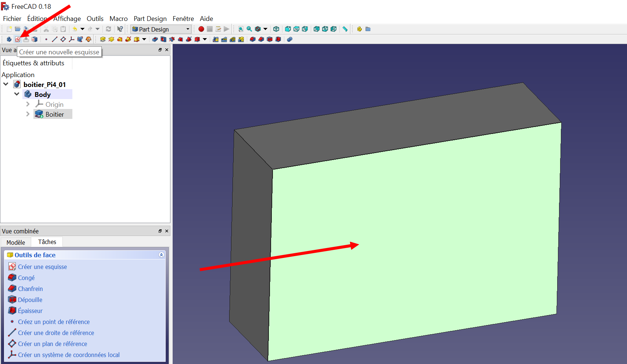Screen dimensions: 627x364
Task: Click the Create new body icon
Action: point(9,39)
